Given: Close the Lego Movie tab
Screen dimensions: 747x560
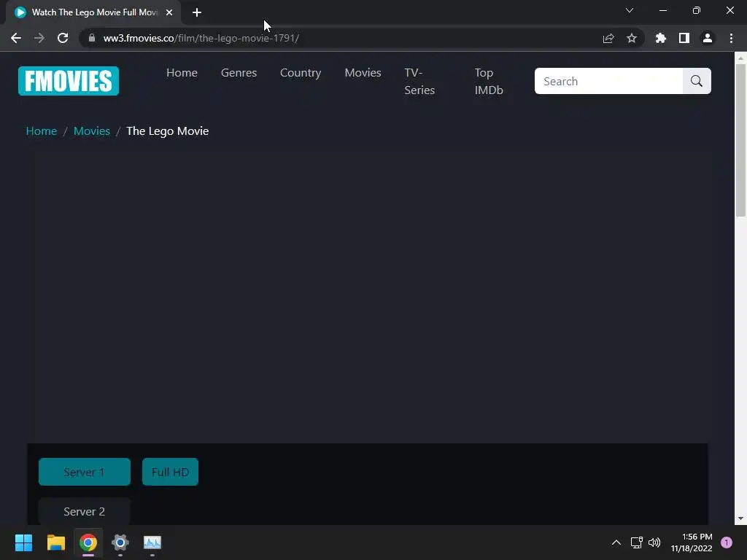Looking at the screenshot, I should 169,12.
